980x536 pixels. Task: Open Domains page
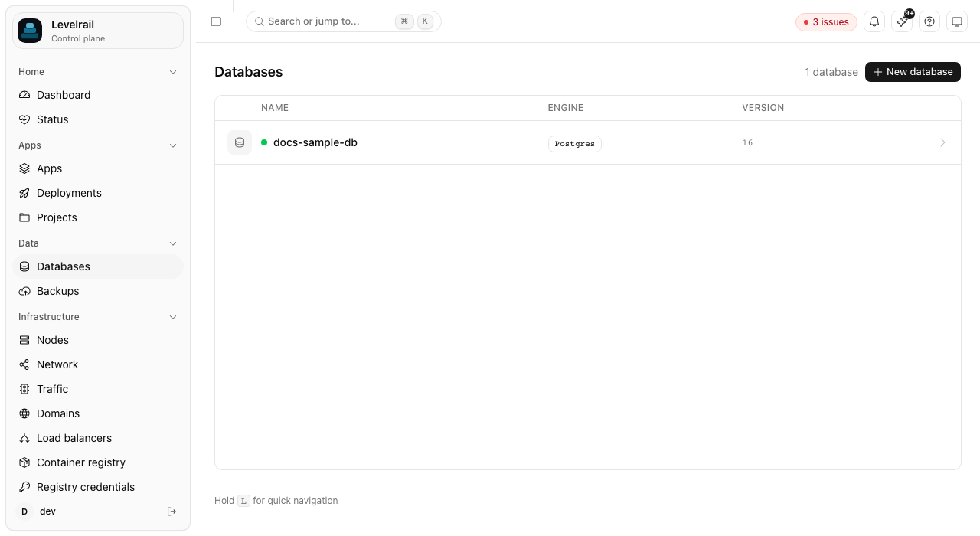tap(98, 413)
